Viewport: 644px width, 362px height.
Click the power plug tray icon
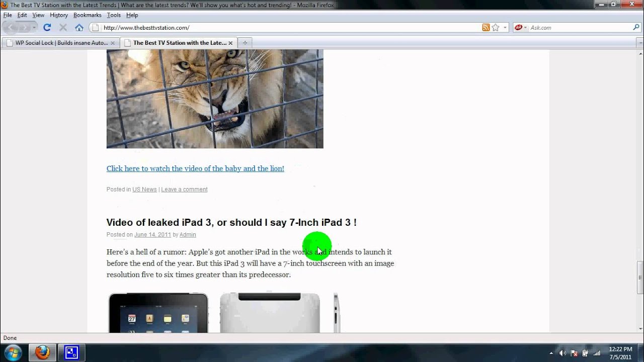coord(586,353)
